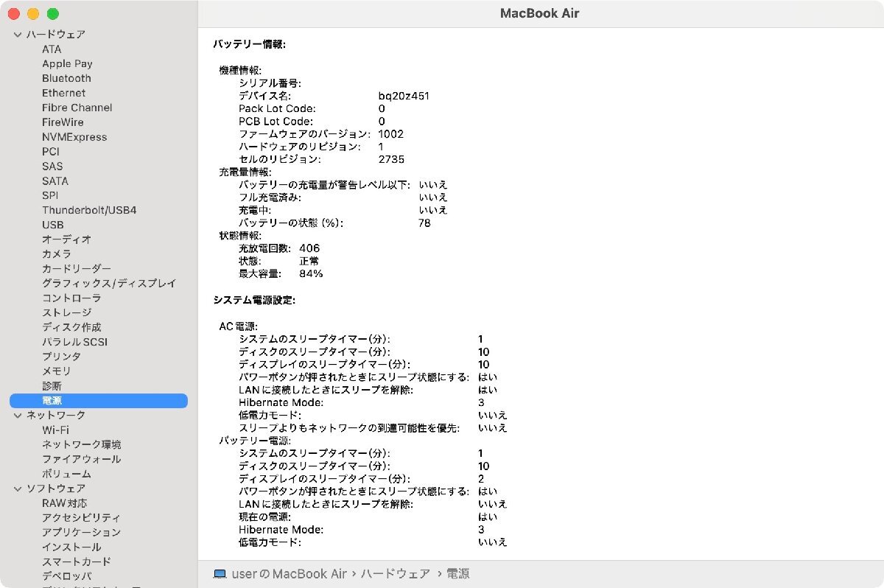
Task: Open the Thunderbolt/USB4 hardware entry
Action: 89,210
